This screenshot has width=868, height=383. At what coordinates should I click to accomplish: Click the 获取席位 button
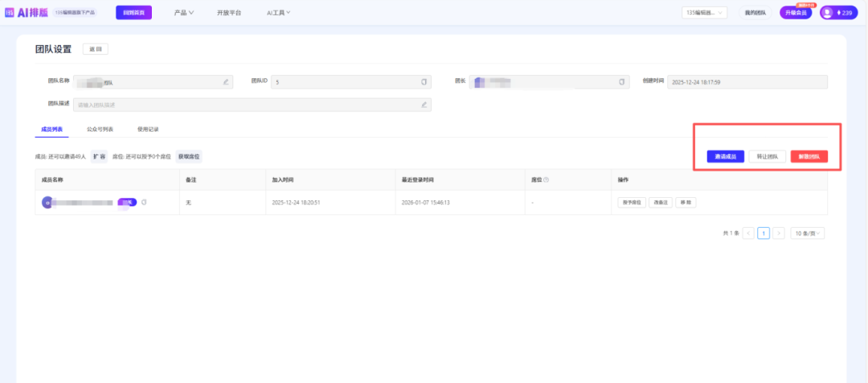pos(189,156)
